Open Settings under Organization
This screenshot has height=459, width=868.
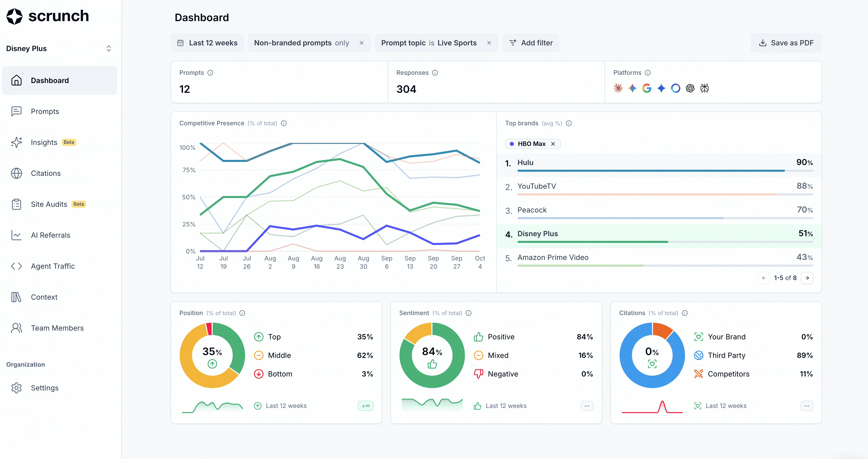(45, 388)
